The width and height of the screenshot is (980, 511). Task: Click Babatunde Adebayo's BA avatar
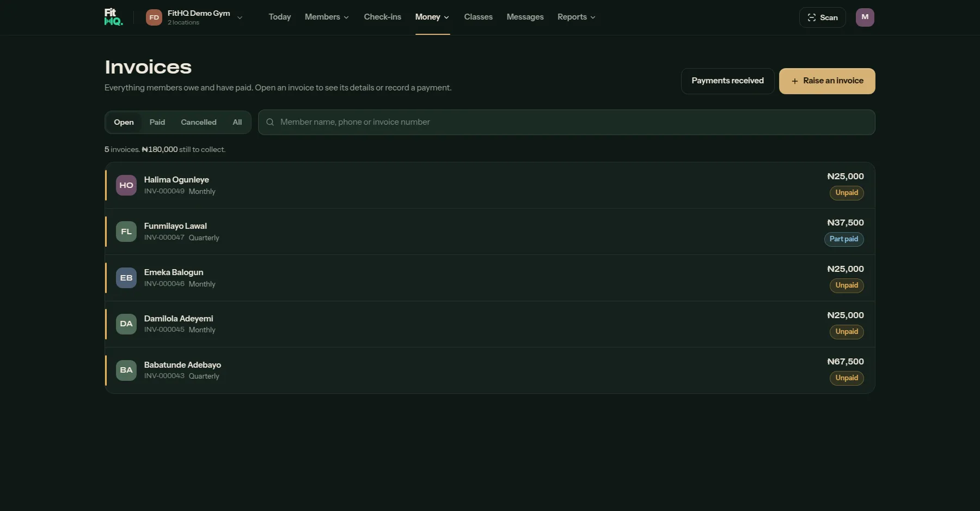coord(126,370)
